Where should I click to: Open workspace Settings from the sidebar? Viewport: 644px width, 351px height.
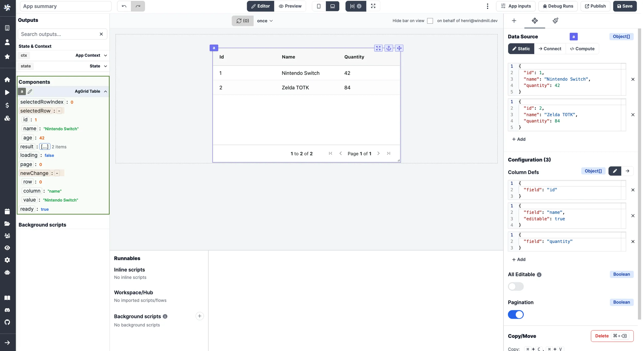point(7,260)
